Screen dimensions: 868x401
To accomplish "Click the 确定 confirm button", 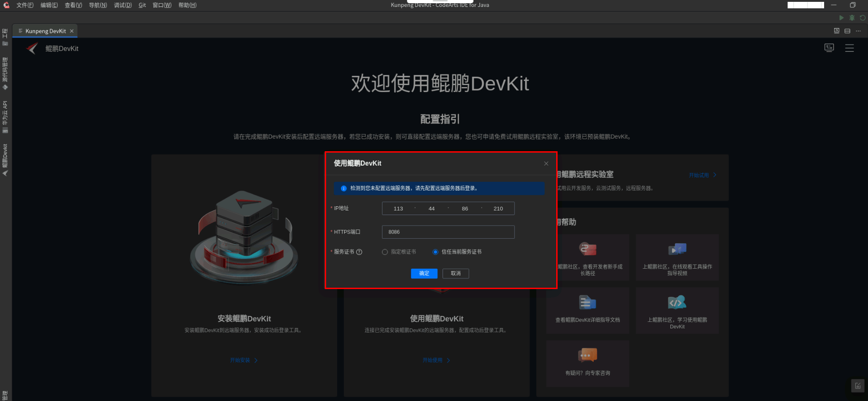I will pyautogui.click(x=424, y=273).
